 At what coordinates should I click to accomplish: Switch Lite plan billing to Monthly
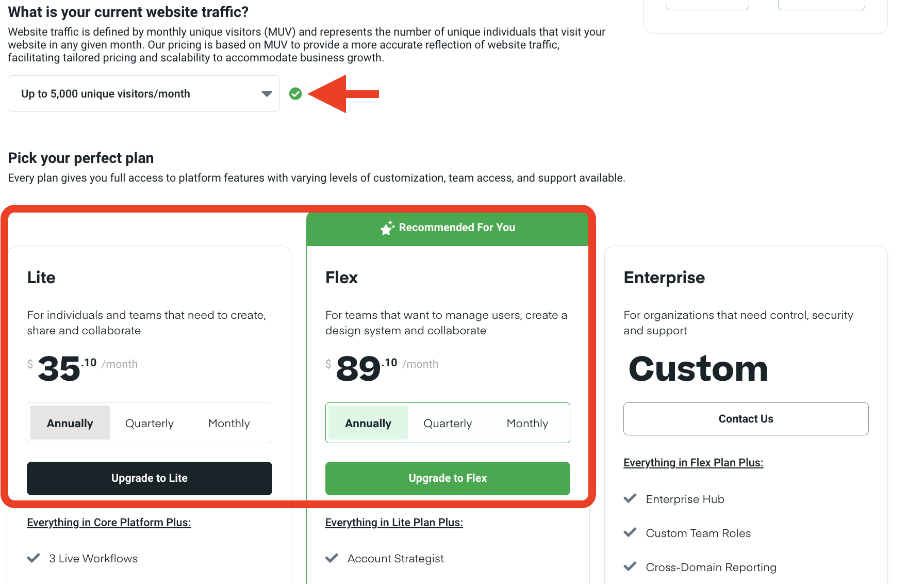click(x=229, y=423)
